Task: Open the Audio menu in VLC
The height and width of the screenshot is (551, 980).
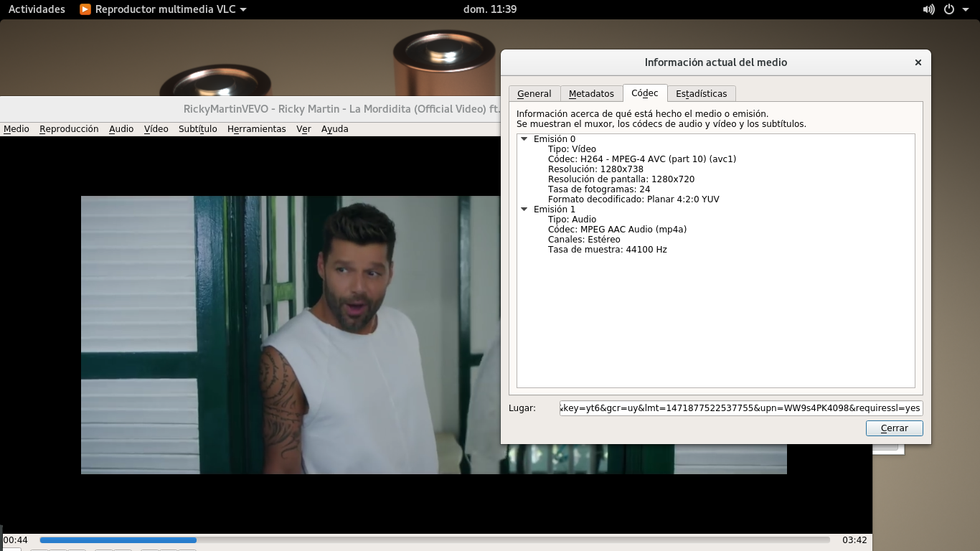Action: (121, 129)
